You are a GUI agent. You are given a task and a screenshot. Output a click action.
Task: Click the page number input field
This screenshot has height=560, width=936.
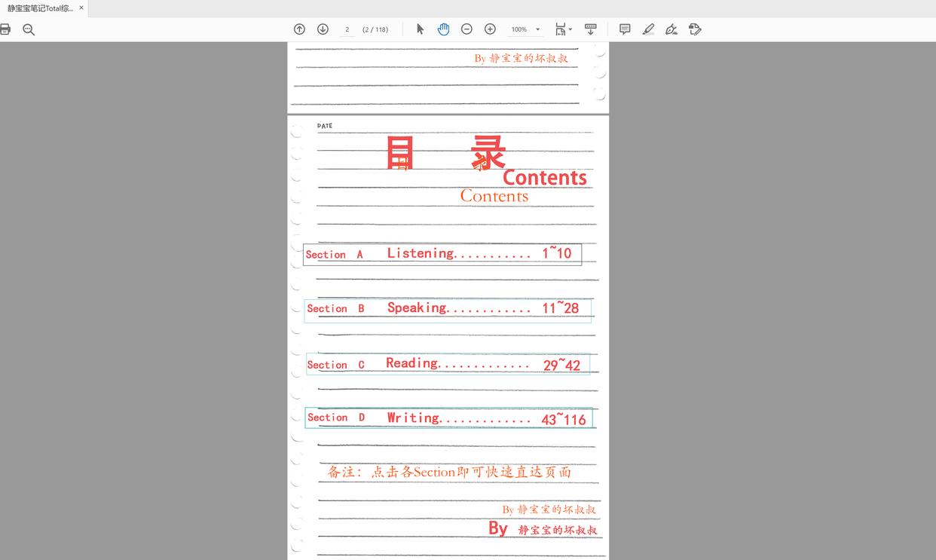click(x=347, y=29)
